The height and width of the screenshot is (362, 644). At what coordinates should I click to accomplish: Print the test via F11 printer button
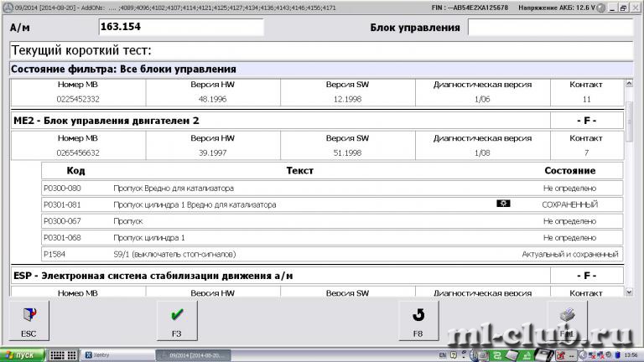[567, 321]
